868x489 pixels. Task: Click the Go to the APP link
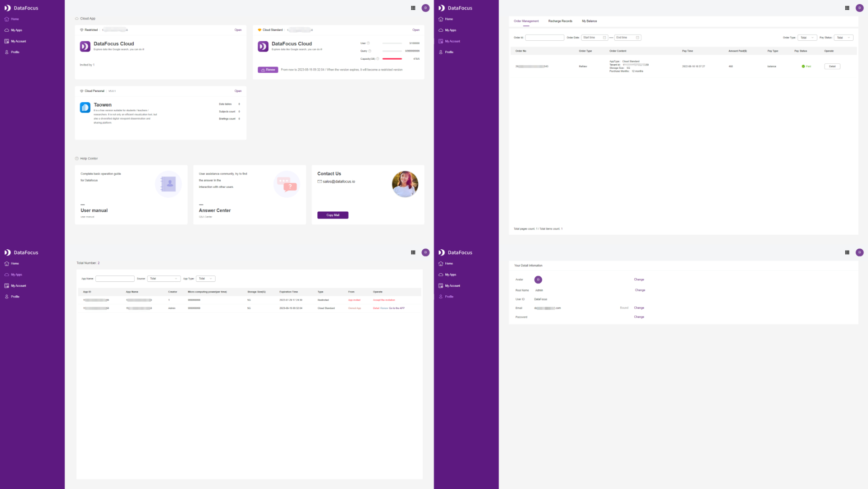397,308
